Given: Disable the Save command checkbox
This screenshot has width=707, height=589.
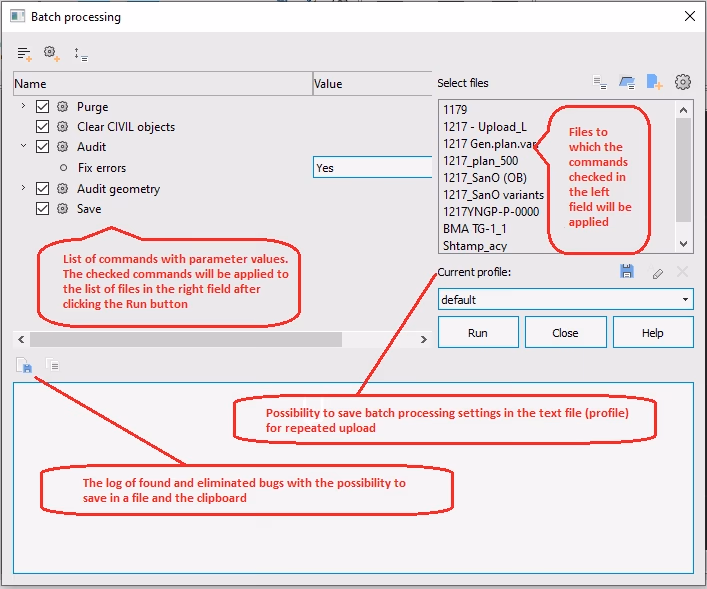Looking at the screenshot, I should (42, 208).
